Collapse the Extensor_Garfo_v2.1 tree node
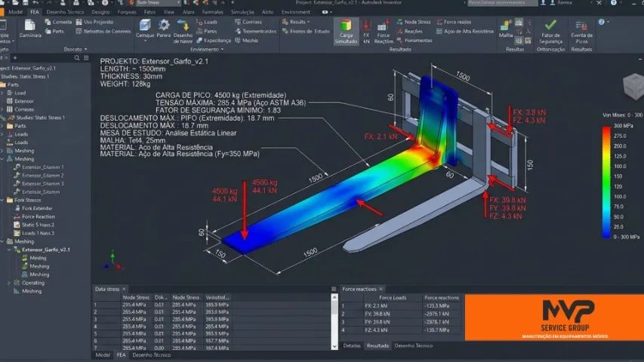644x362 pixels. click(x=9, y=250)
